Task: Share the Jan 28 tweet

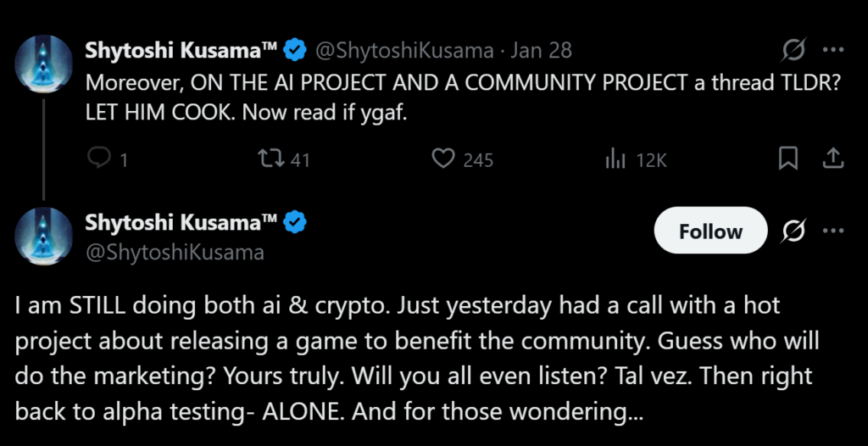Action: [x=832, y=158]
